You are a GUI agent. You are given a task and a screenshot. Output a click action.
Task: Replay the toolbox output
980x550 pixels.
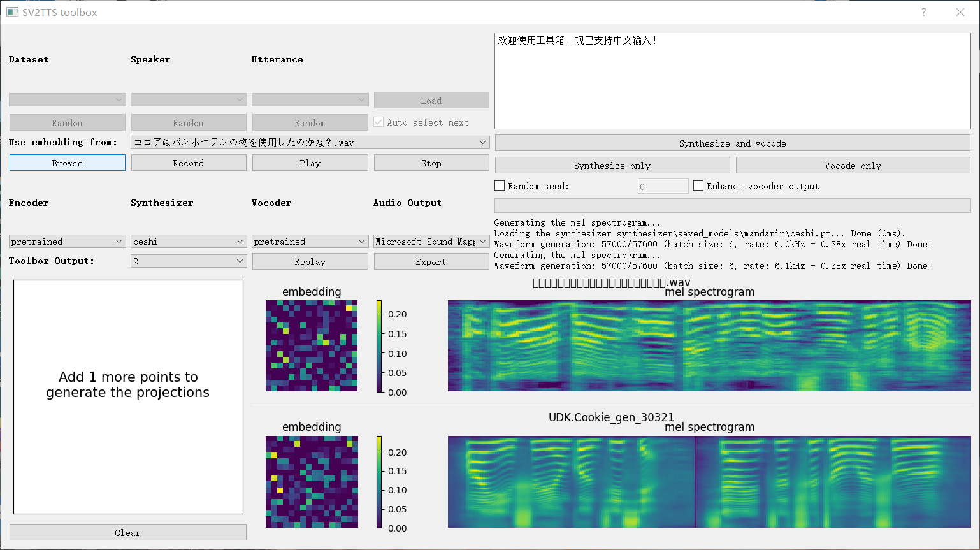310,262
